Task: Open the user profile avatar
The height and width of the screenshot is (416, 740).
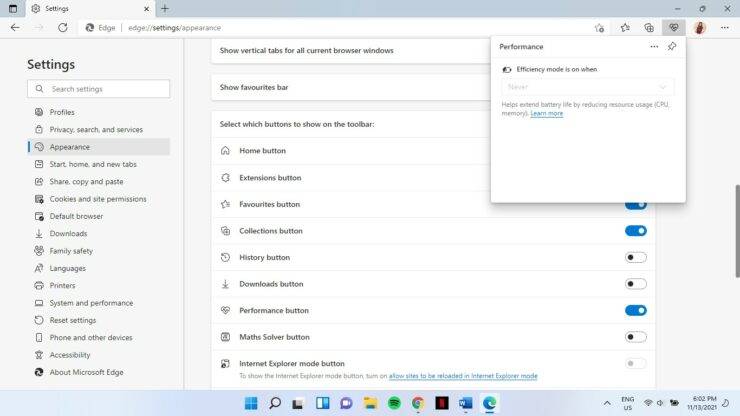Action: coord(699,28)
